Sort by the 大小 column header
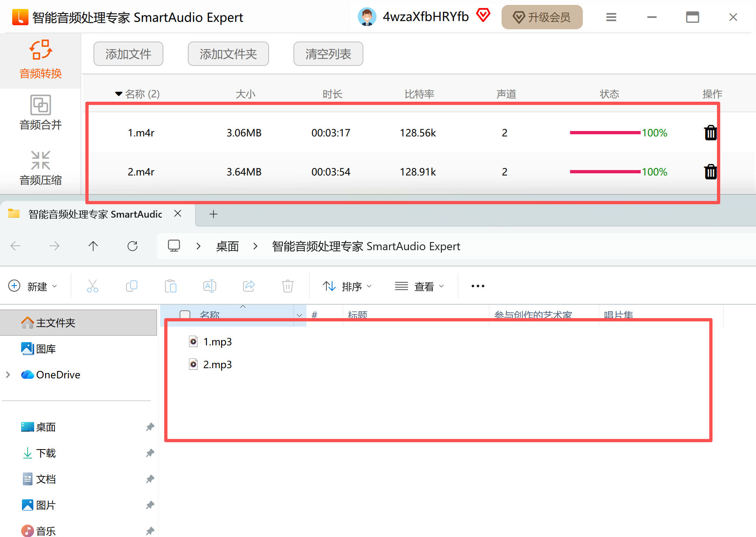 coord(245,94)
